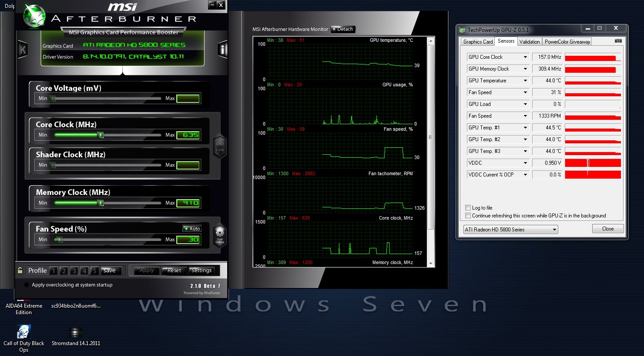Open the ATI Radeon HD 5800 Series selector
This screenshot has width=644, height=356.
(x=510, y=230)
